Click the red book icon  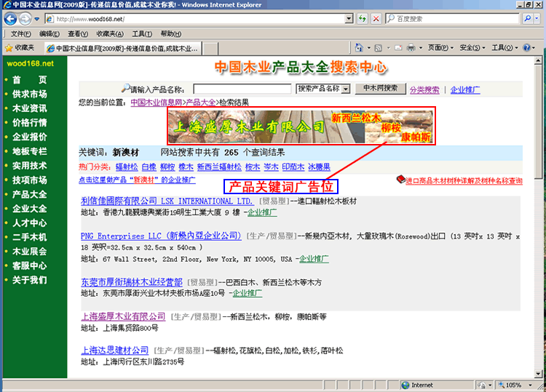(401, 180)
